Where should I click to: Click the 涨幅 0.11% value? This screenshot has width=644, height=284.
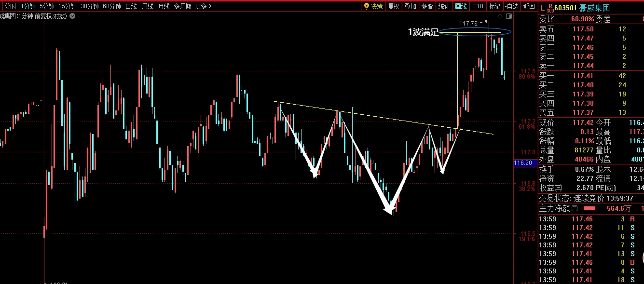tap(583, 141)
